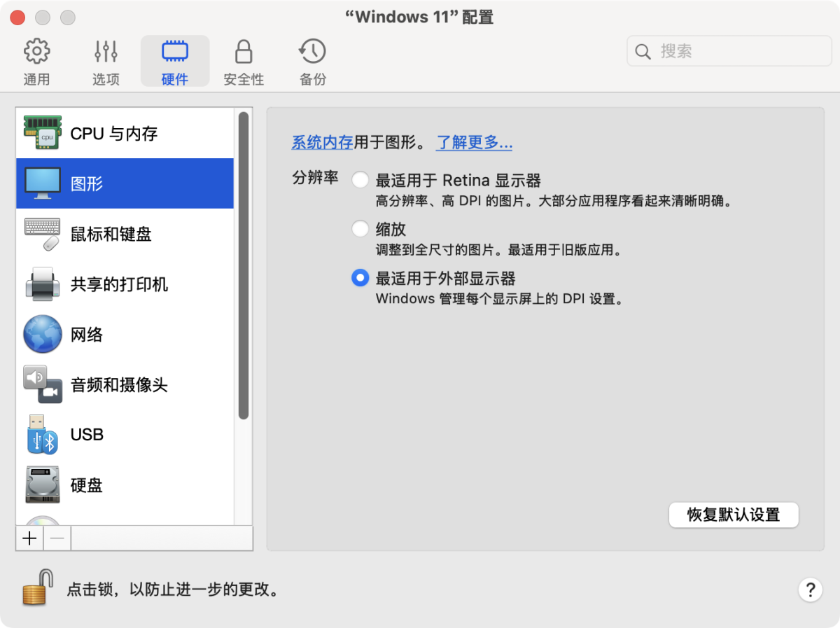Choose the 缩放 resolution radio button

[x=360, y=229]
